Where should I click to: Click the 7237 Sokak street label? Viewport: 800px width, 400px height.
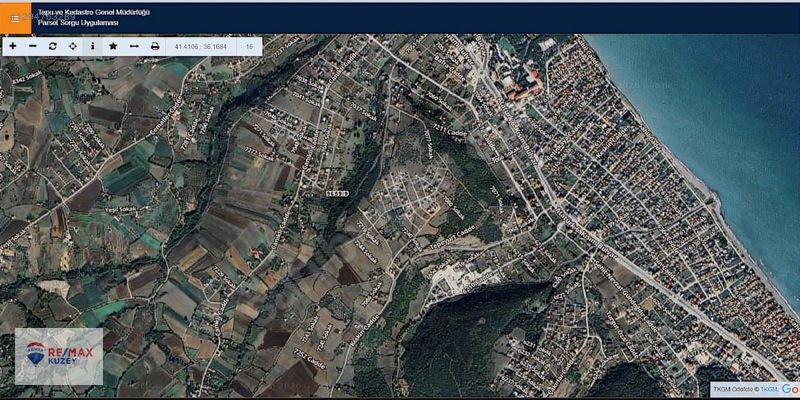pos(288,46)
